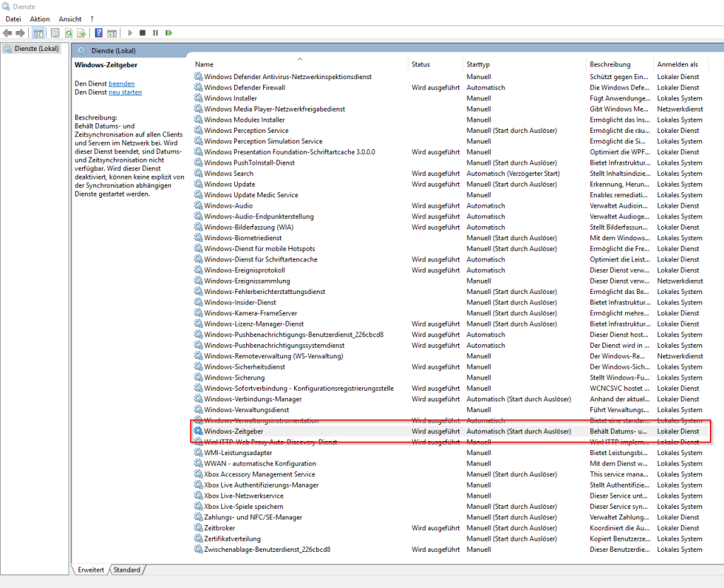Viewport: 724px width, 588px height.
Task: Open Properties via the toolbar icon
Action: [54, 33]
